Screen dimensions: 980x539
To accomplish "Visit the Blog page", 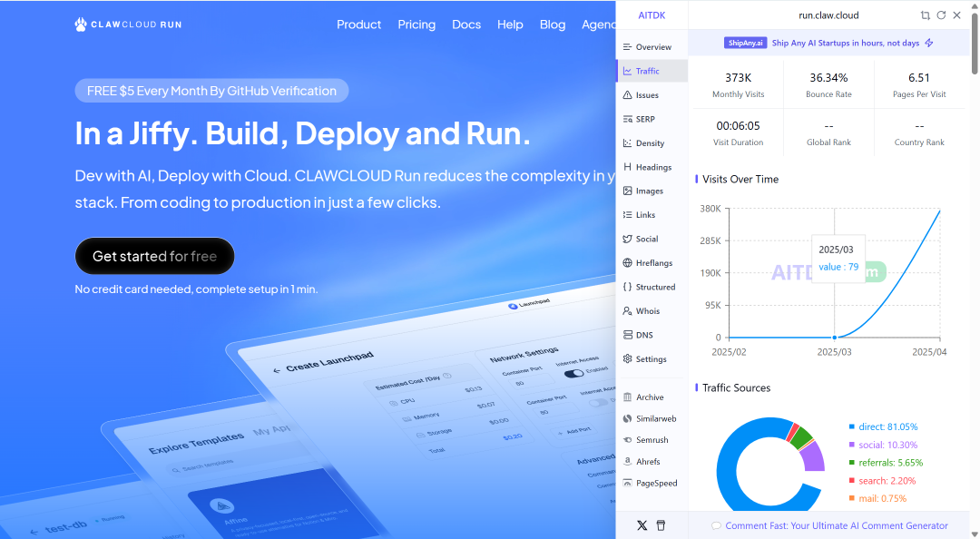I will point(553,24).
